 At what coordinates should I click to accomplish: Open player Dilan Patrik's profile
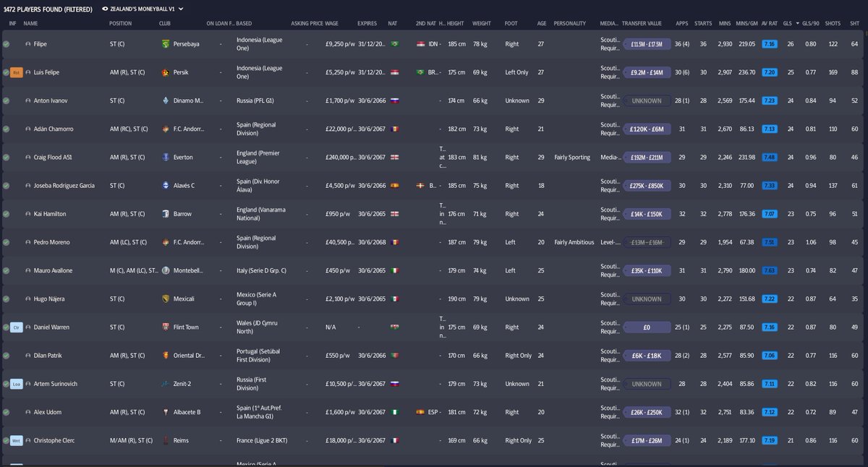point(48,355)
